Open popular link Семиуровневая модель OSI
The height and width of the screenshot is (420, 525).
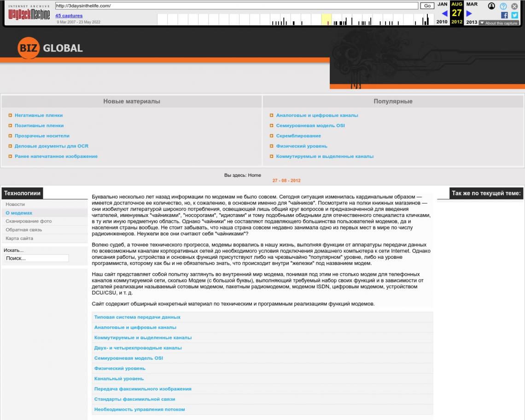[310, 126]
